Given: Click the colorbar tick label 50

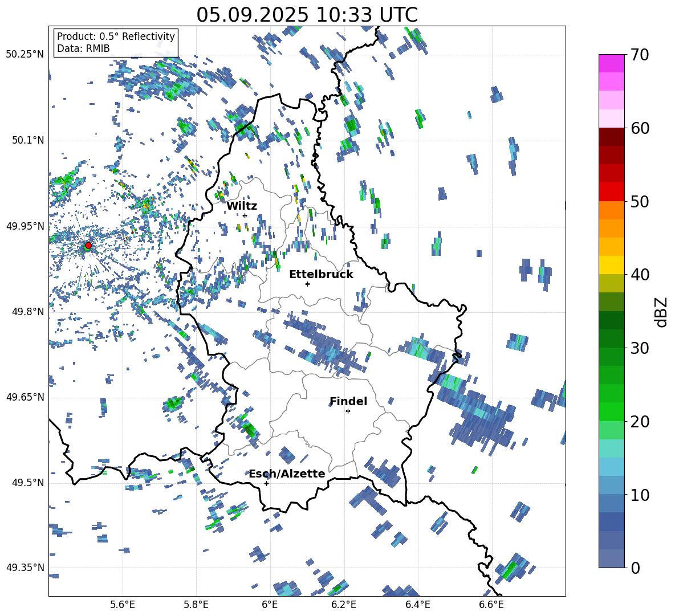Looking at the screenshot, I should [640, 201].
